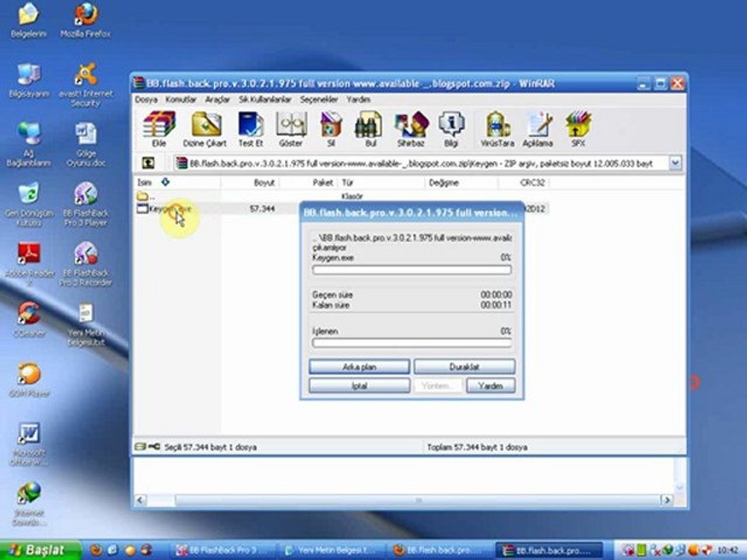Switch to BB FlashBack Pro 3 taskbar window
Screen dimensions: 747x560
pos(223,551)
